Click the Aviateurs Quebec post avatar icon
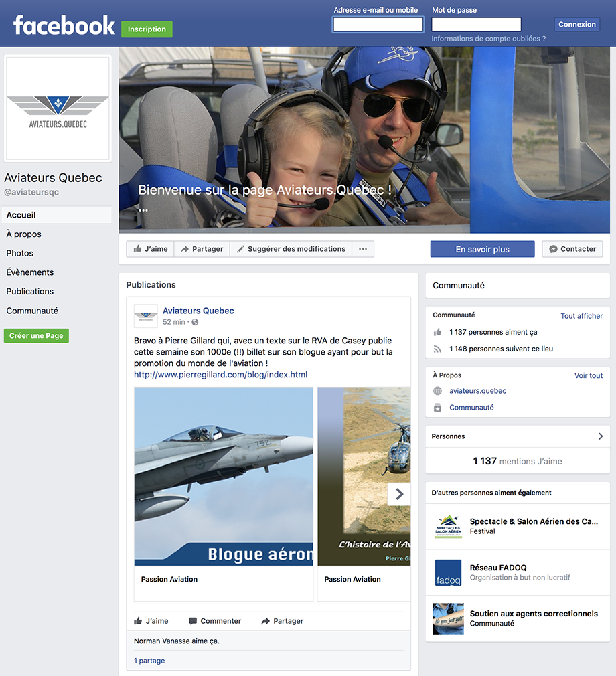This screenshot has width=616, height=676. pyautogui.click(x=146, y=316)
